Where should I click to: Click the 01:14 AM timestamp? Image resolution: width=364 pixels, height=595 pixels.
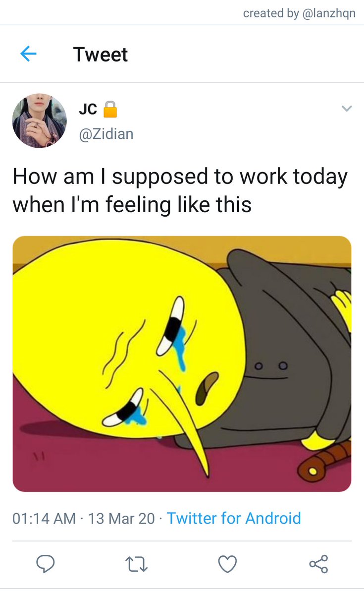point(44,519)
